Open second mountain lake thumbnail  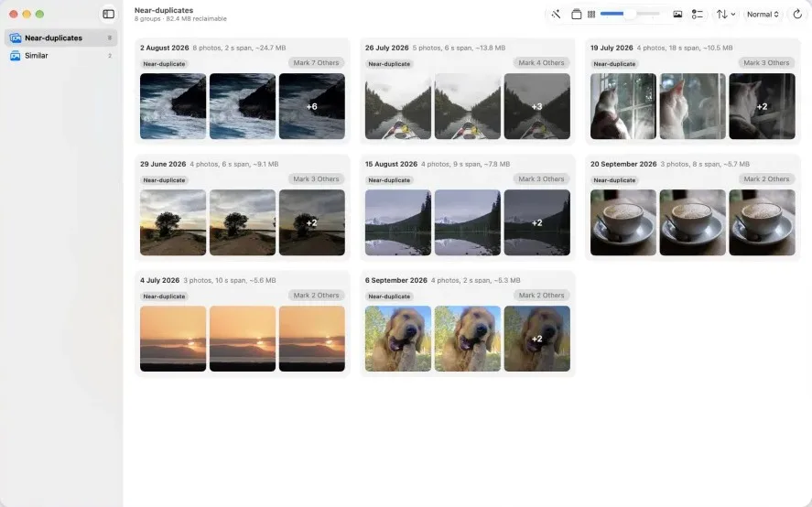468,222
